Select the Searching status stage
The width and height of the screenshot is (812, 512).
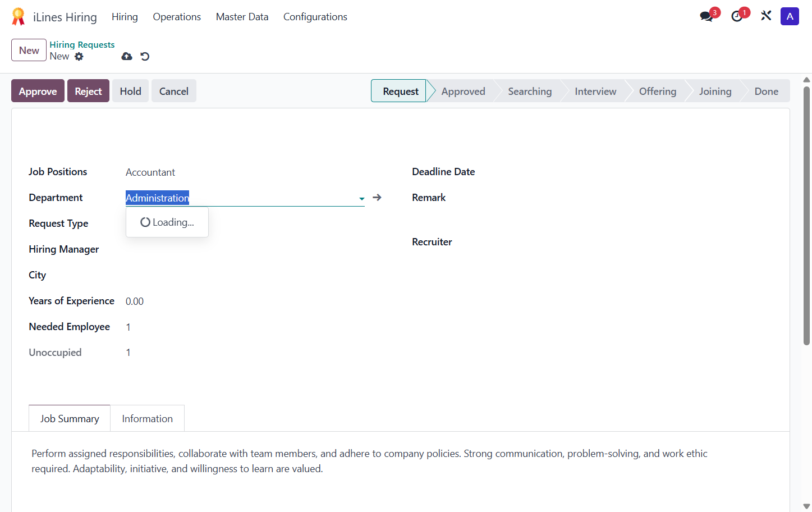(530, 91)
